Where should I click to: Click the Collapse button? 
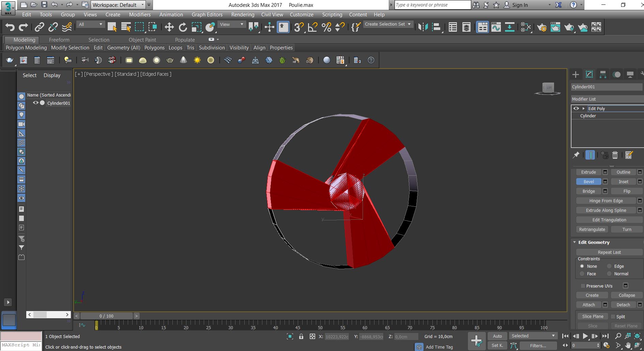coord(627,295)
